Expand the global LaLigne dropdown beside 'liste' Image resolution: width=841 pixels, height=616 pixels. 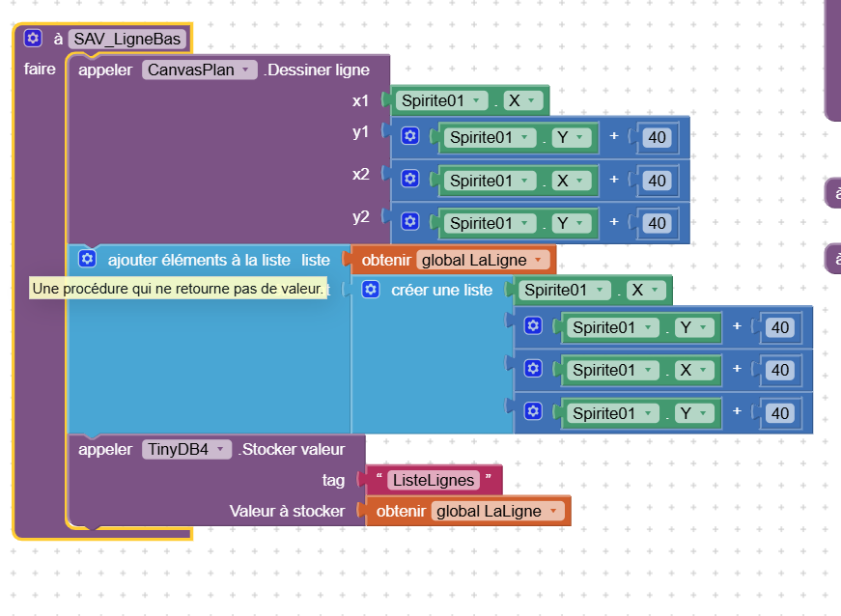point(484,260)
